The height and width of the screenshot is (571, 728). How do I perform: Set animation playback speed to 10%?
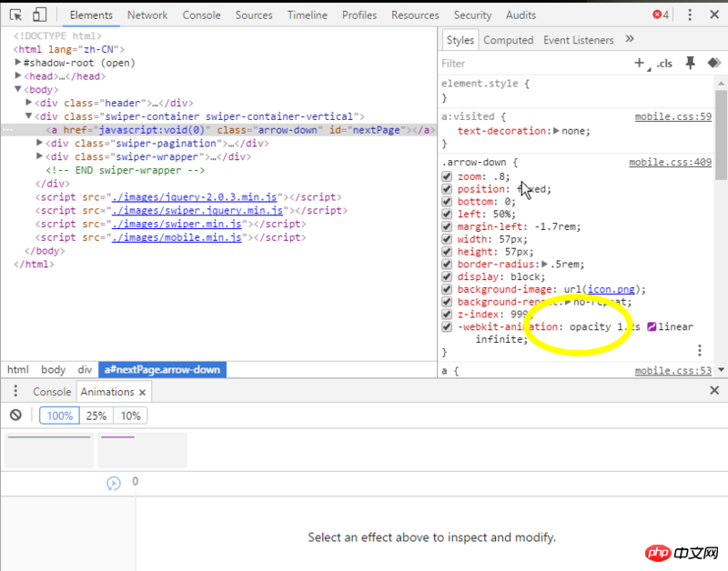coord(130,416)
